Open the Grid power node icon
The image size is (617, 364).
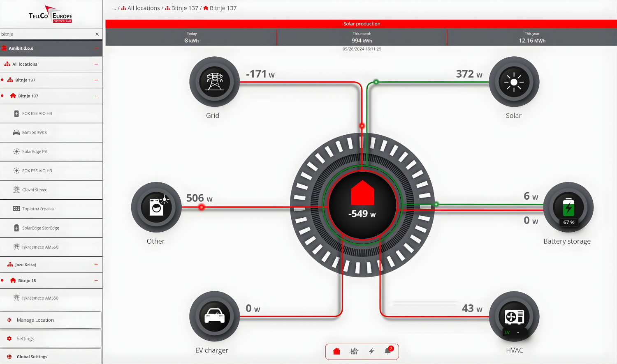pos(214,82)
